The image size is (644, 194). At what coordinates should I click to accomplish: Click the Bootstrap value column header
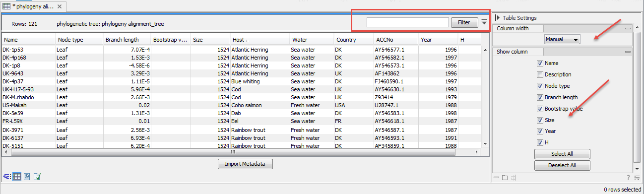(170, 39)
